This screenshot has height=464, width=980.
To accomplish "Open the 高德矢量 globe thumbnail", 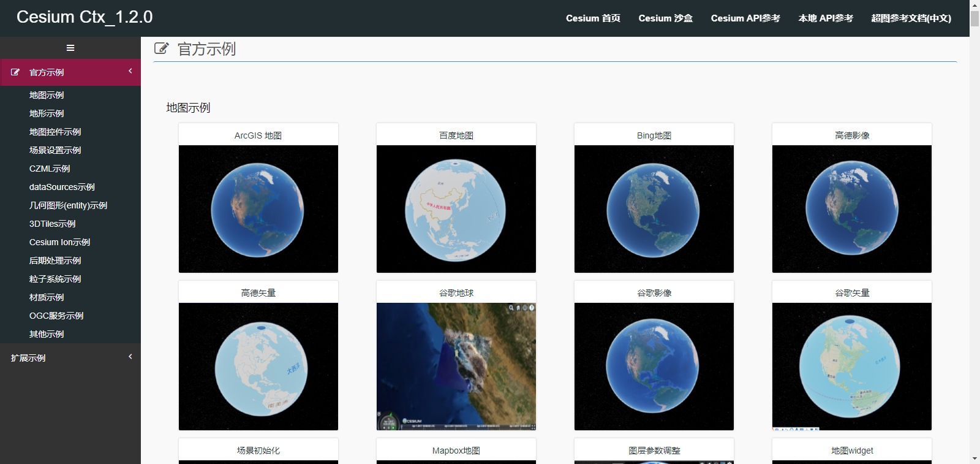I will tap(258, 367).
